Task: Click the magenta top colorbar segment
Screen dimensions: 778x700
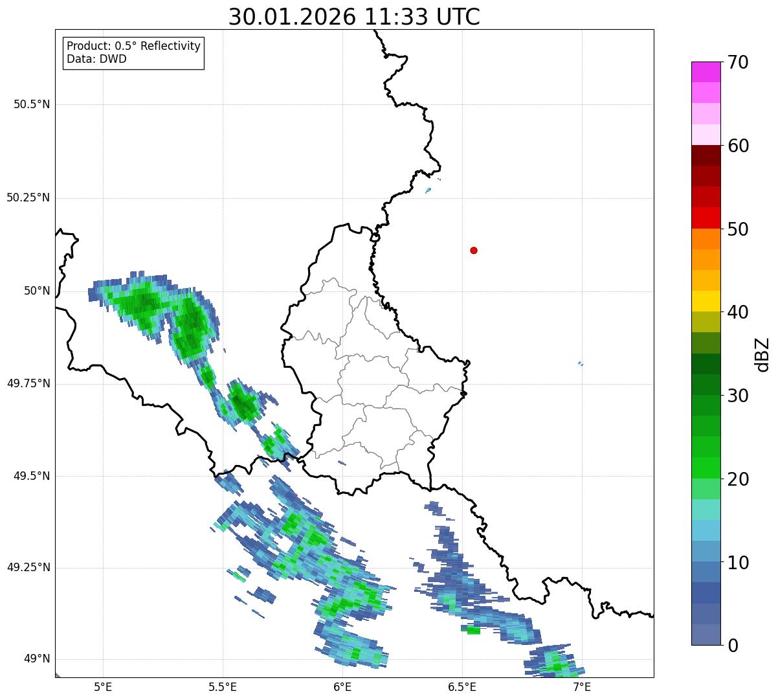Action: (x=706, y=72)
